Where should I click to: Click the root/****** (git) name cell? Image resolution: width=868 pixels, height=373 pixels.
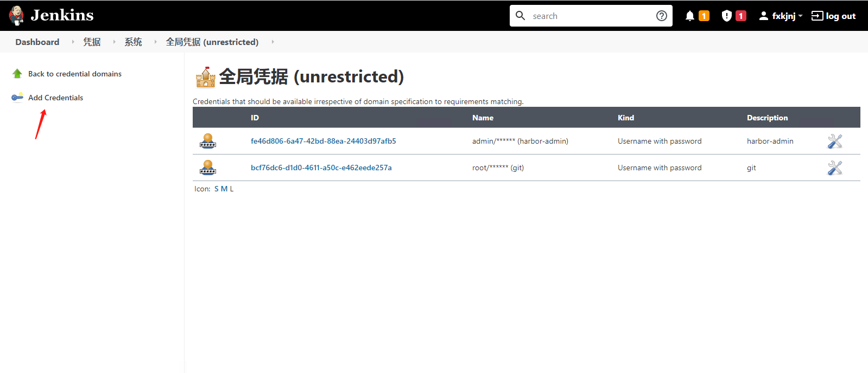[x=498, y=168]
